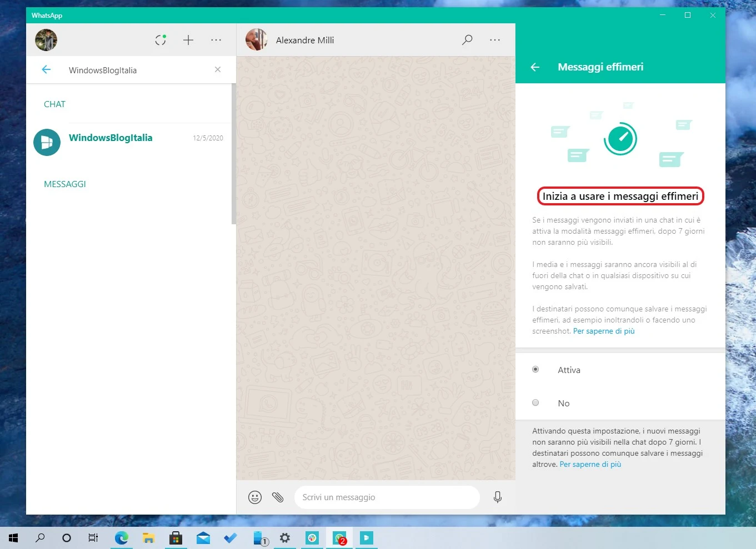Switch to the CHAT results section
This screenshot has height=549, width=756.
[54, 104]
